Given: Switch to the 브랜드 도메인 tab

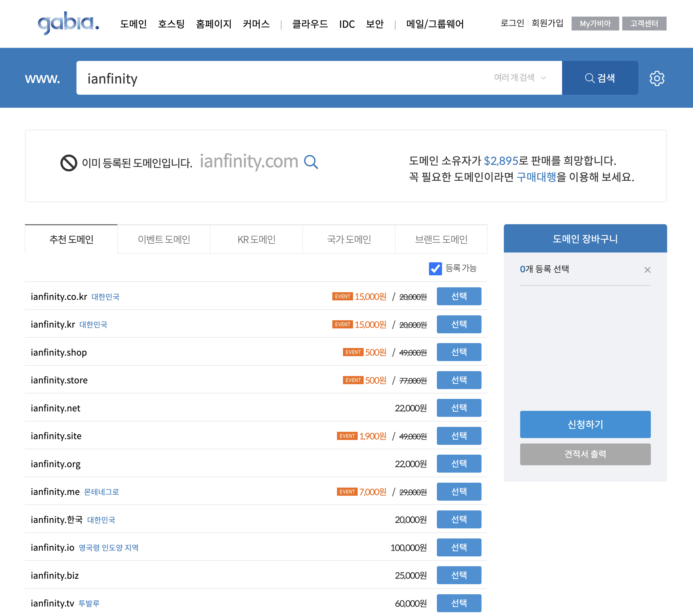Looking at the screenshot, I should [441, 239].
